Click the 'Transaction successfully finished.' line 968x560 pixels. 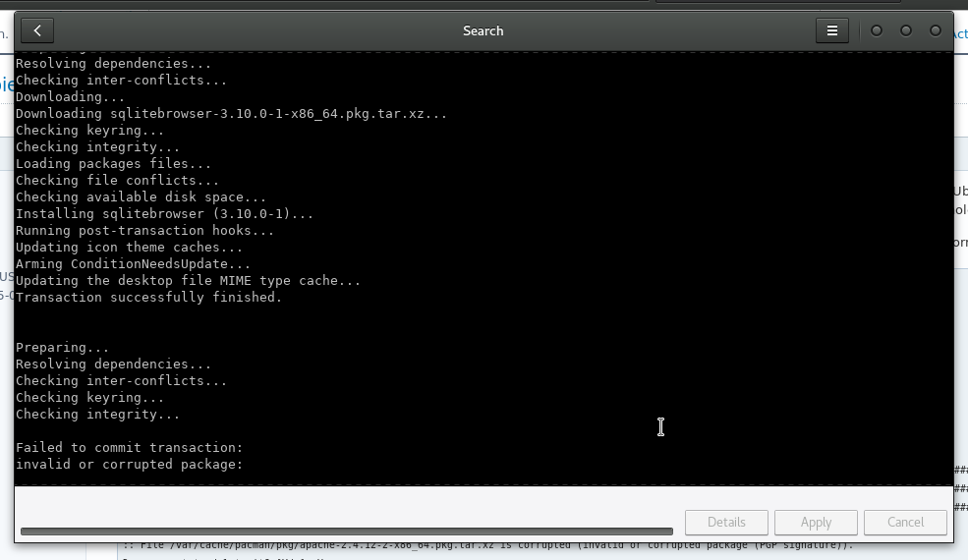click(x=148, y=298)
